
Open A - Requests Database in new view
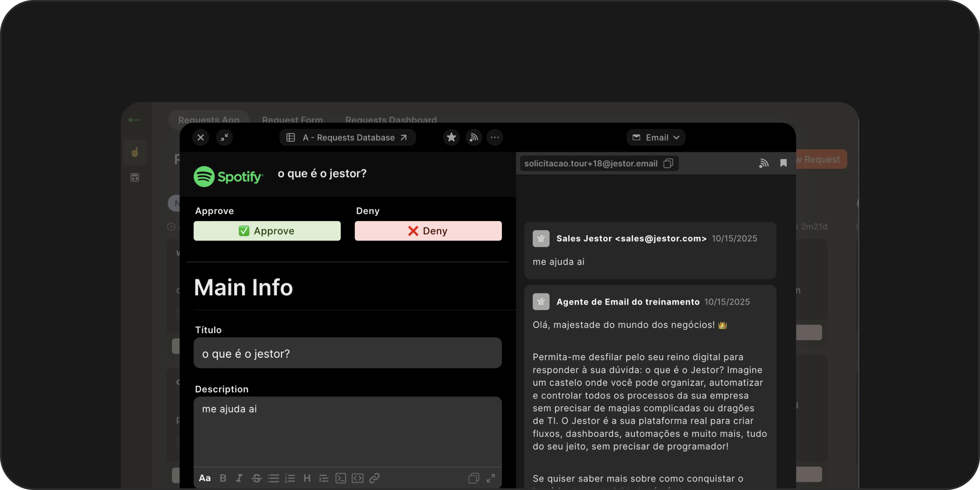[403, 137]
